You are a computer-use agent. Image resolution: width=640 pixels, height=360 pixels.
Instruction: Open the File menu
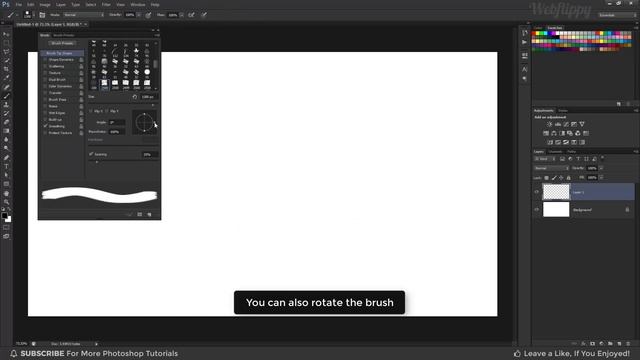pos(19,4)
